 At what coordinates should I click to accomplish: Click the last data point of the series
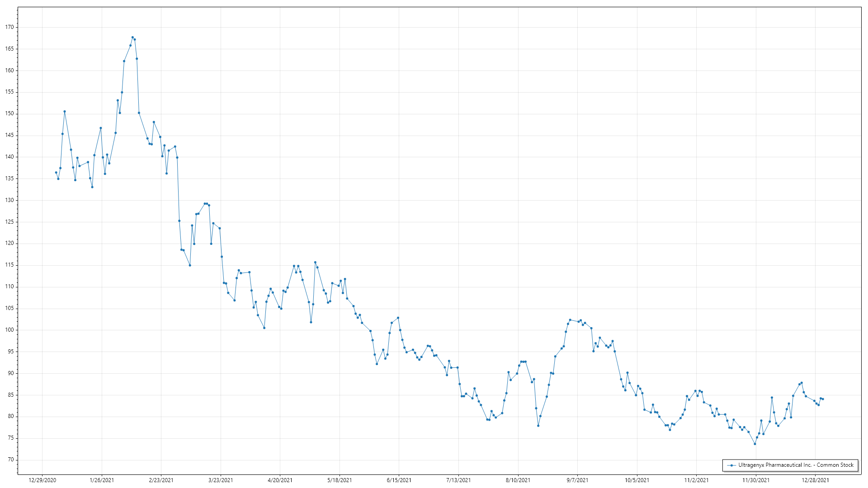click(823, 399)
